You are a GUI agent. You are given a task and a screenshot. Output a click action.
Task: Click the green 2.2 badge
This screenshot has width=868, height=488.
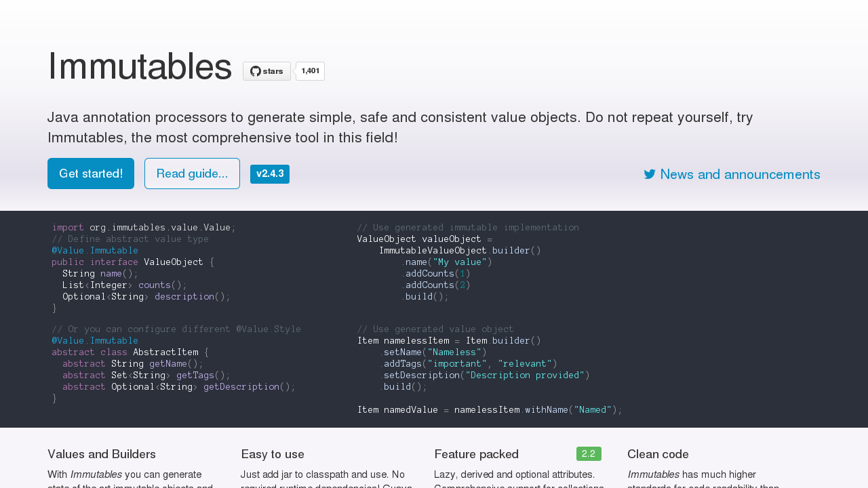coord(589,454)
